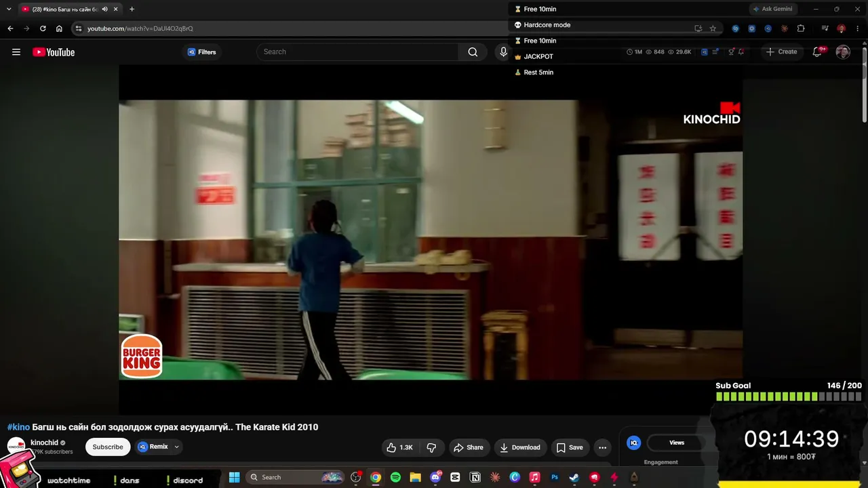Open Photoshop from the taskbar
Image resolution: width=868 pixels, height=488 pixels.
click(555, 477)
